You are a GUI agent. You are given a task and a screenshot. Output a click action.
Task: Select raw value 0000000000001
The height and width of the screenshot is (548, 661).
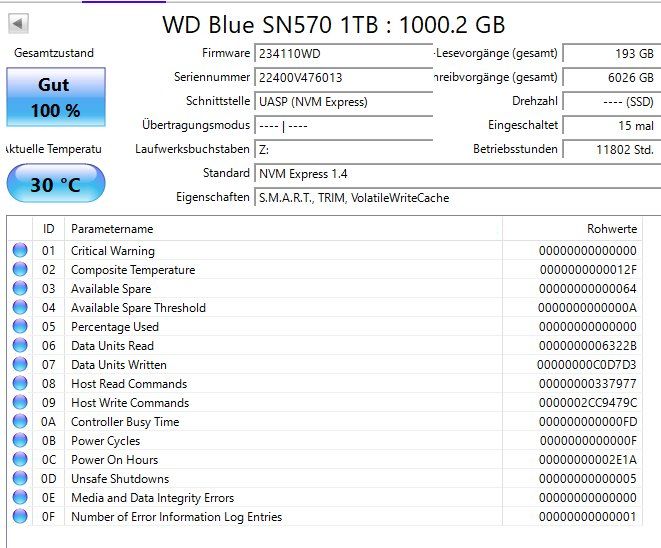point(588,517)
